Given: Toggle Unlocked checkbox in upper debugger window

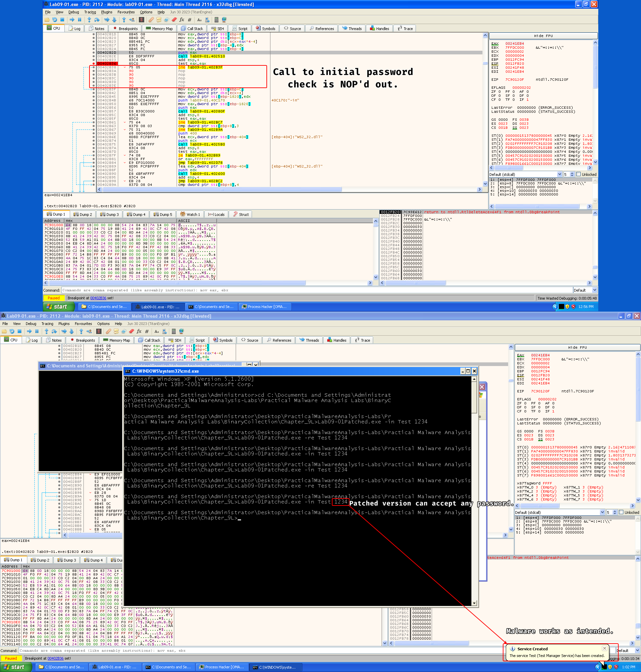Looking at the screenshot, I should click(579, 175).
